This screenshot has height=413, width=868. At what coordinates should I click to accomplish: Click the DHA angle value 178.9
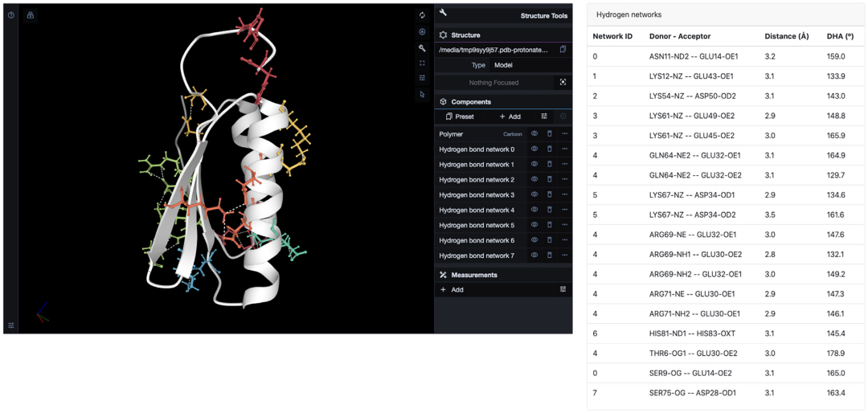point(835,354)
